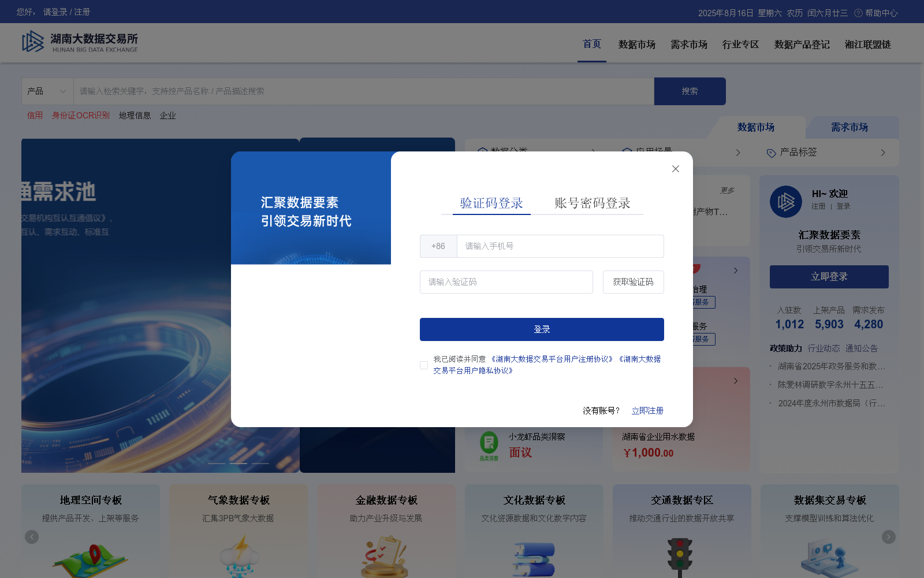Click the user avatar logo icon

(786, 202)
